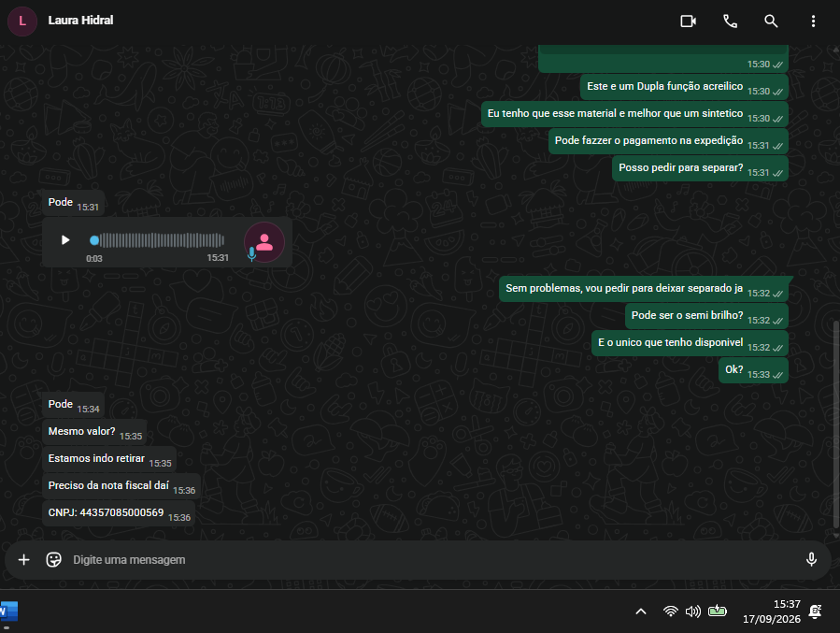Open volume control in system tray
Screen dimensions: 840x633
693,611
